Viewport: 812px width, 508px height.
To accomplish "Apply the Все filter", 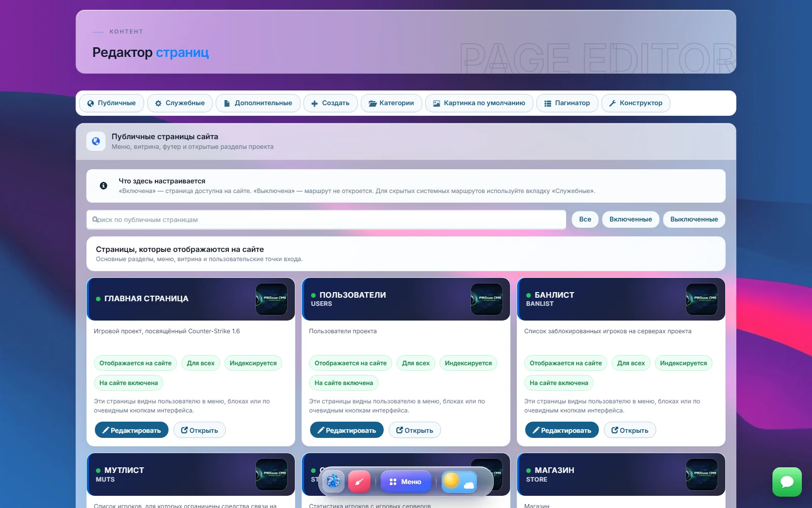I will (x=585, y=219).
